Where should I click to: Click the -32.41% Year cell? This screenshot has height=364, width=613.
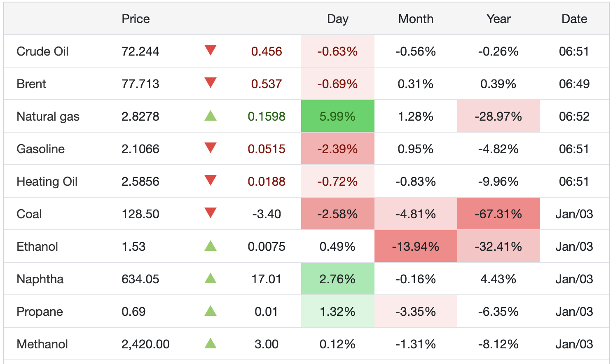498,247
